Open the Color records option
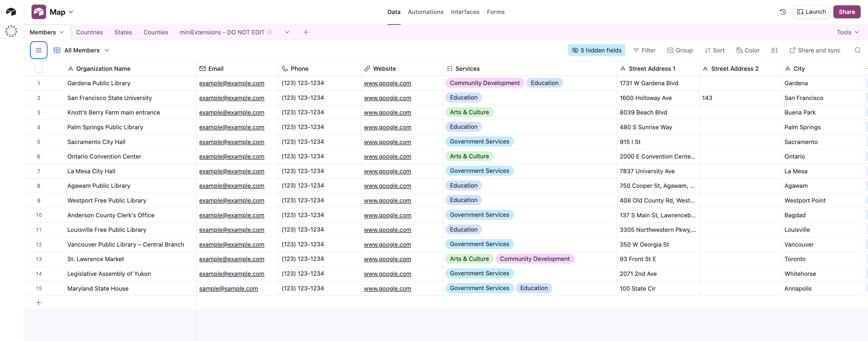Screen dimensions: 868x341 point(747,50)
